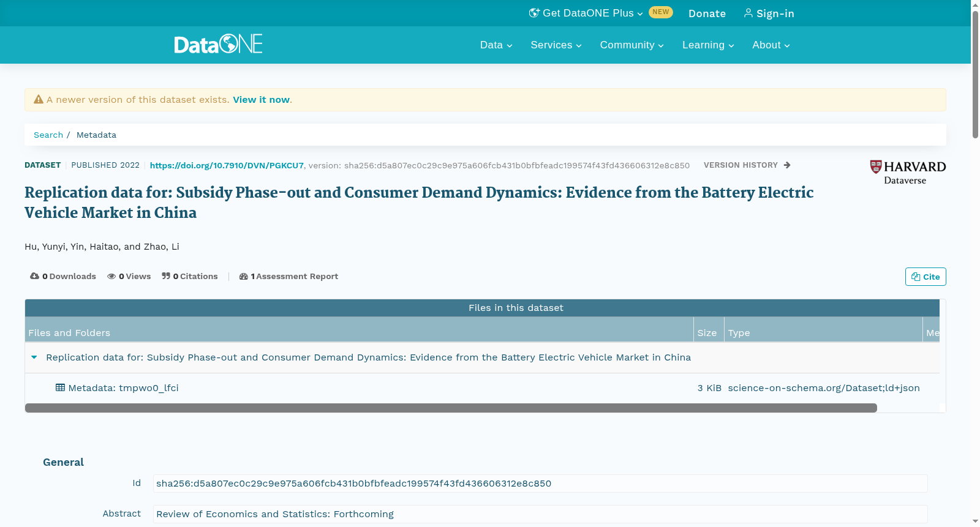Click the downloads cloud icon
Image resolution: width=980 pixels, height=527 pixels.
pos(34,276)
